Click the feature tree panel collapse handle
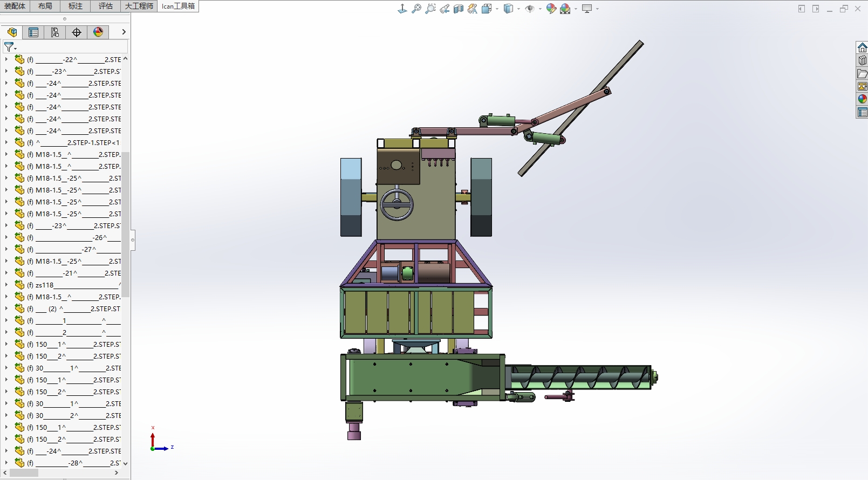This screenshot has width=868, height=480. 133,240
